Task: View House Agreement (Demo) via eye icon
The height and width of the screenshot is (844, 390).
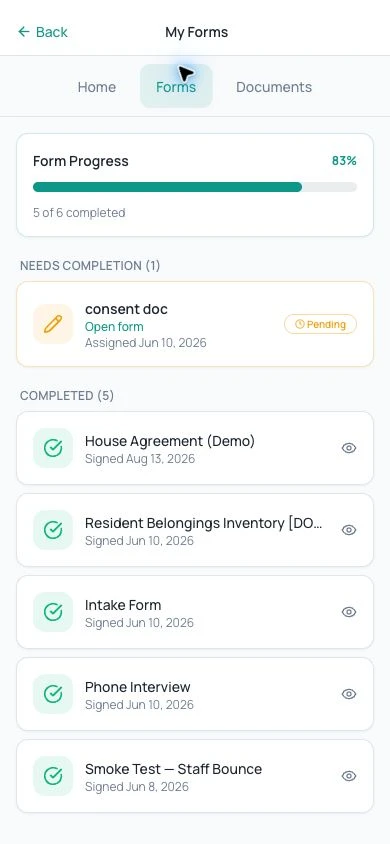Action: click(349, 448)
